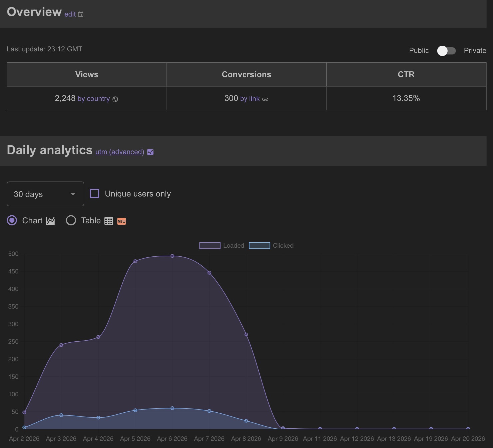
Task: Click the Loaded data point for Apr 3 2026
Action: pos(61,345)
